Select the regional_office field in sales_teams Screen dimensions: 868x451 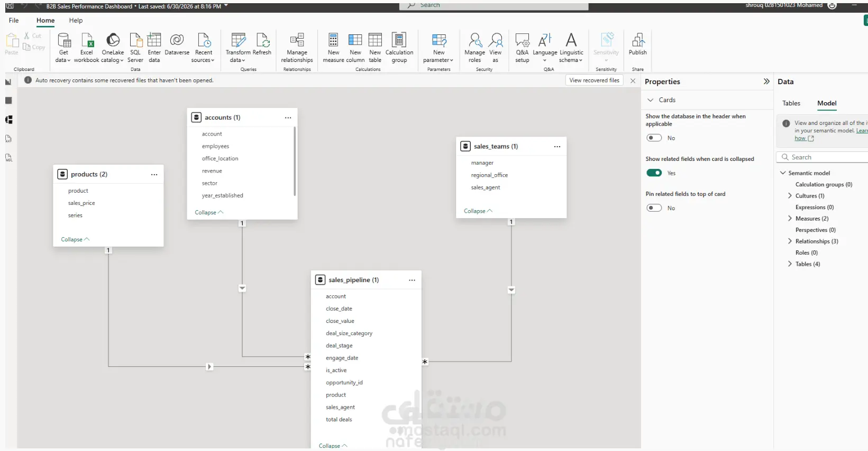tap(489, 175)
